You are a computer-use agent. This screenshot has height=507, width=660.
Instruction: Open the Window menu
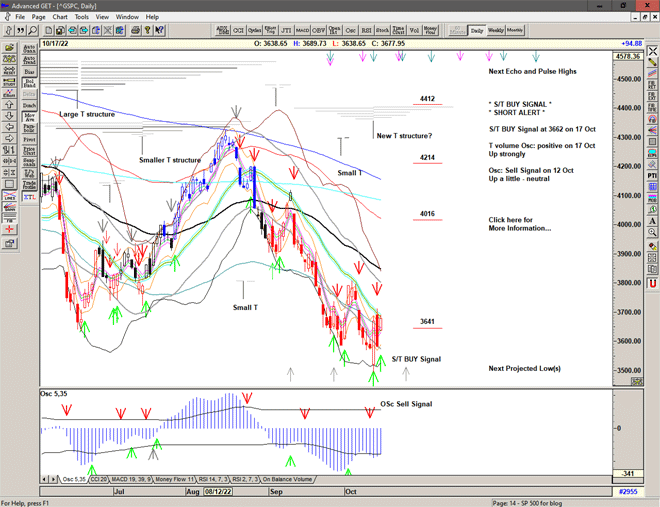pos(127,17)
